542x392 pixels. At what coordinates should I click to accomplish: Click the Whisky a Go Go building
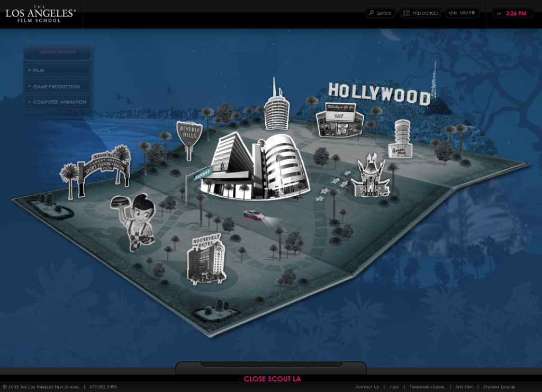coord(340,120)
